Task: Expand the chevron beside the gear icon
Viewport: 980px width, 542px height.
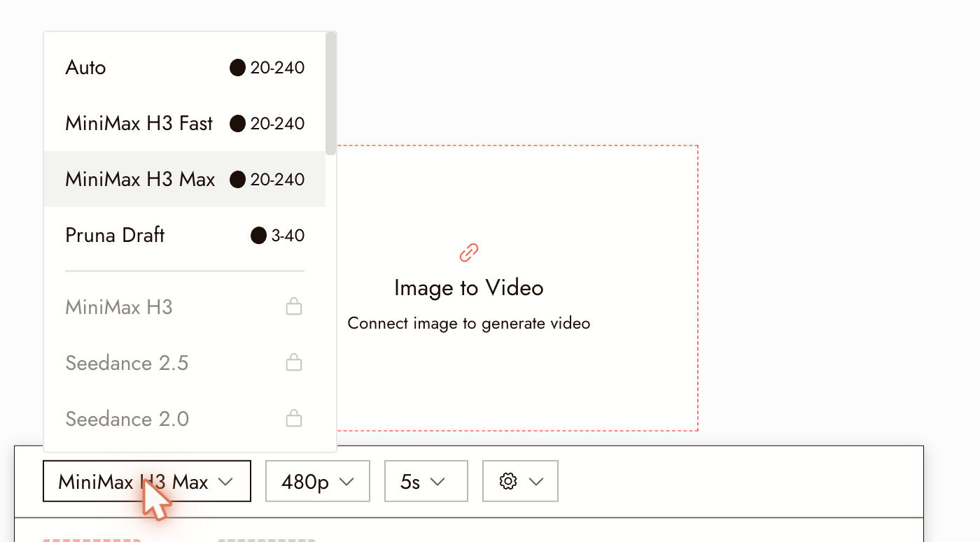Action: (x=536, y=481)
